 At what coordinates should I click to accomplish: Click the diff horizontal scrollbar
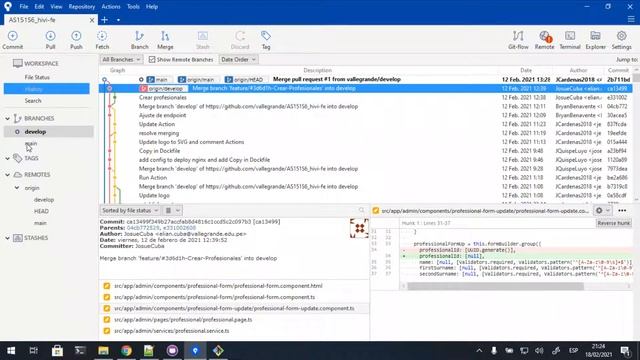[x=496, y=287]
